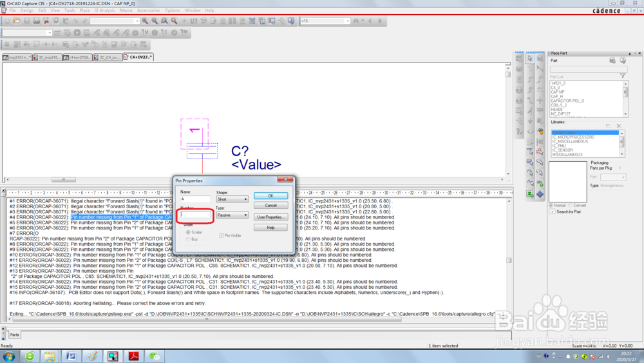Open the SI Analysis menu
The height and width of the screenshot is (363, 644).
coord(105,10)
